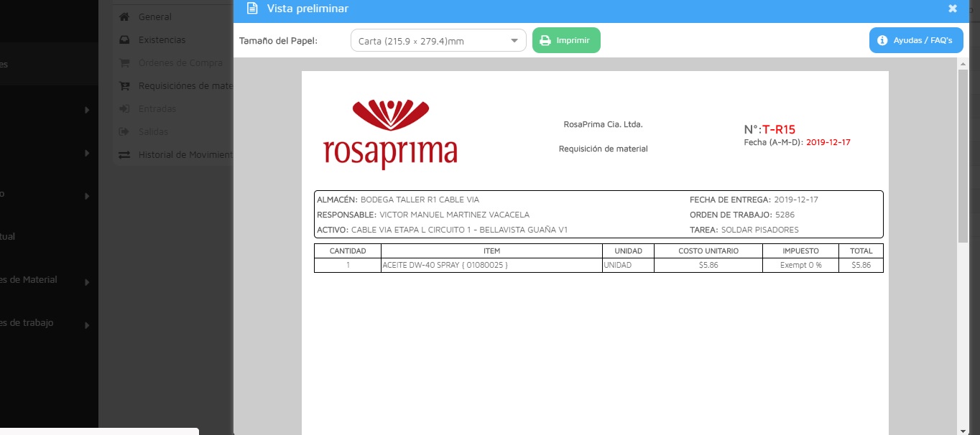
Task: Close the Vista preliminar dialog
Action: [952, 9]
